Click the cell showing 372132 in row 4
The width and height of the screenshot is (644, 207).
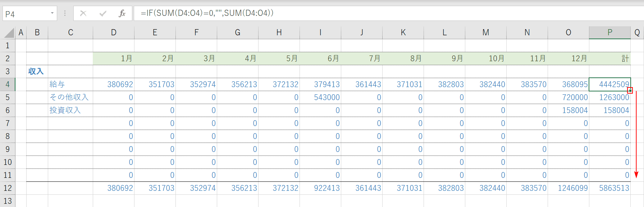[x=279, y=84]
